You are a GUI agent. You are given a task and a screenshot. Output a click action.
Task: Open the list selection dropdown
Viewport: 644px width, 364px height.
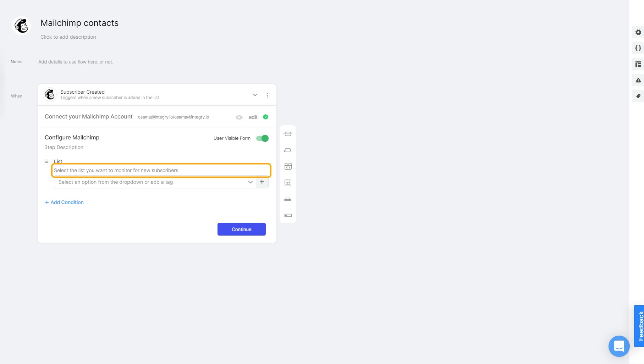click(155, 182)
